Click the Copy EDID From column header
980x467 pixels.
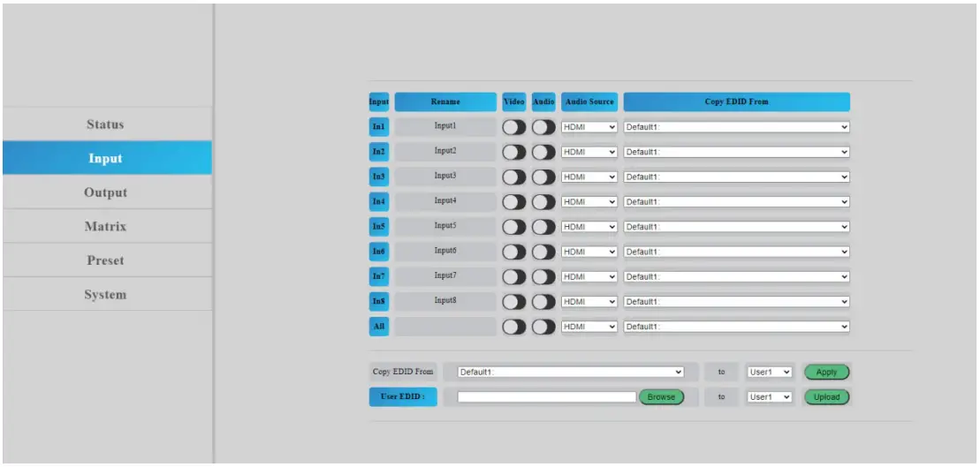point(737,102)
